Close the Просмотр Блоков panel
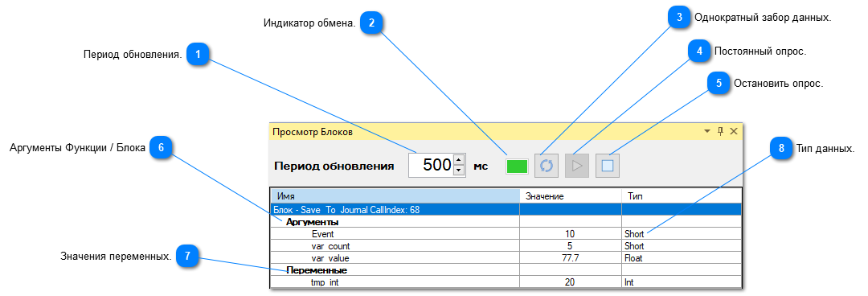 pos(734,131)
